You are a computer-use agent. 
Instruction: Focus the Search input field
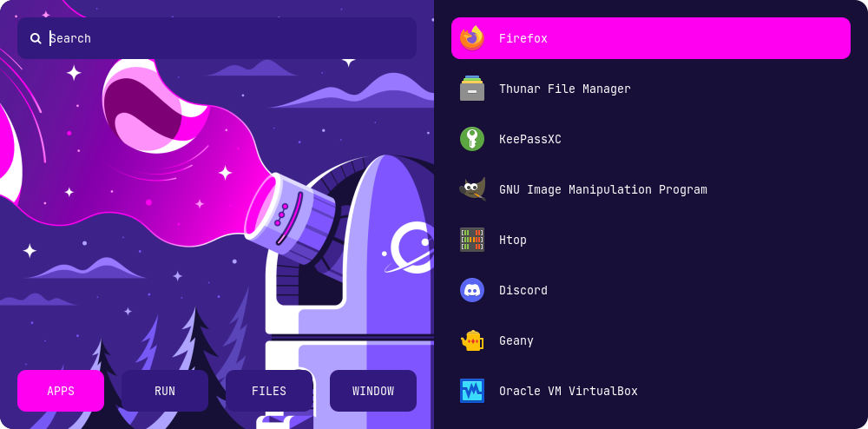click(226, 38)
